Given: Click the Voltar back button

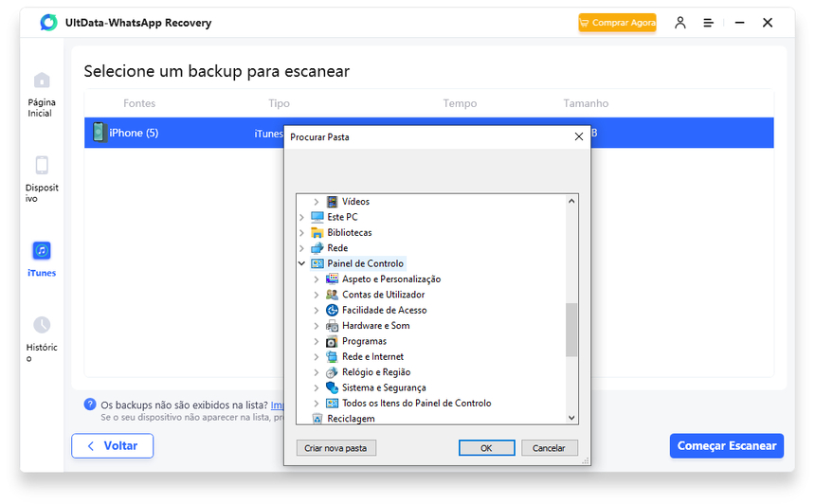Looking at the screenshot, I should 112,446.
